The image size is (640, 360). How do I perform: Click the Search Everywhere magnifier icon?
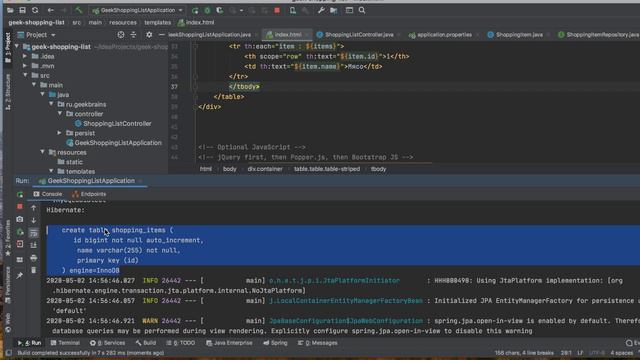pyautogui.click(x=362, y=10)
